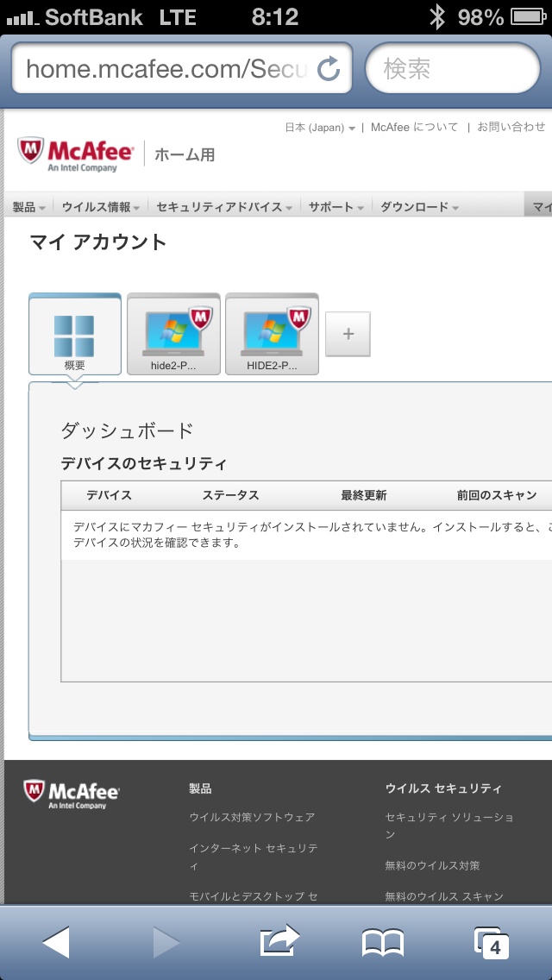Expand the ダウンロード menu

coord(420,207)
